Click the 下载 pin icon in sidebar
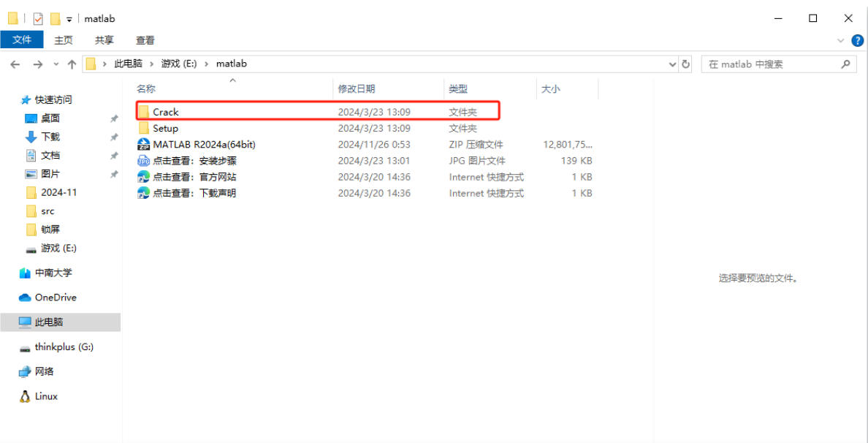This screenshot has width=868, height=443. pyautogui.click(x=113, y=137)
